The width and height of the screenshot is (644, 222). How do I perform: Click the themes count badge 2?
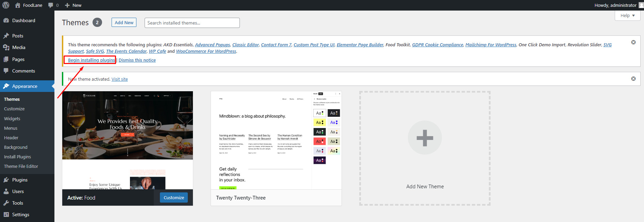pyautogui.click(x=97, y=22)
